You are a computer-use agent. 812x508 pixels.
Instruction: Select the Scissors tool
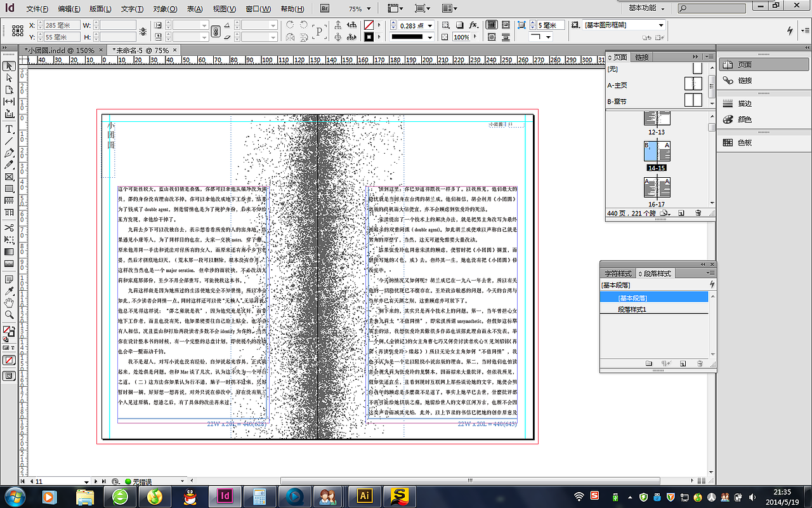coord(9,227)
